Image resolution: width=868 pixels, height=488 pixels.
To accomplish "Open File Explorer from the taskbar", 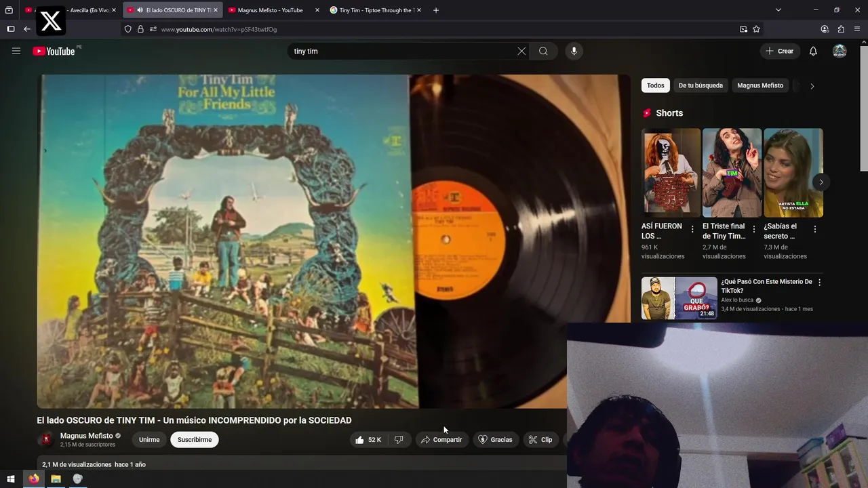I will click(x=56, y=479).
